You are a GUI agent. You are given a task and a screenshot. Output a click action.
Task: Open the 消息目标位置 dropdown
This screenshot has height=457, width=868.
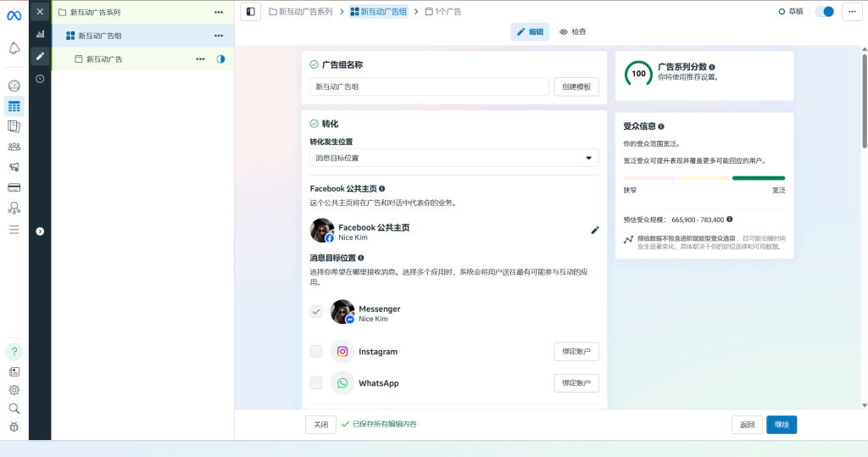[x=453, y=159]
